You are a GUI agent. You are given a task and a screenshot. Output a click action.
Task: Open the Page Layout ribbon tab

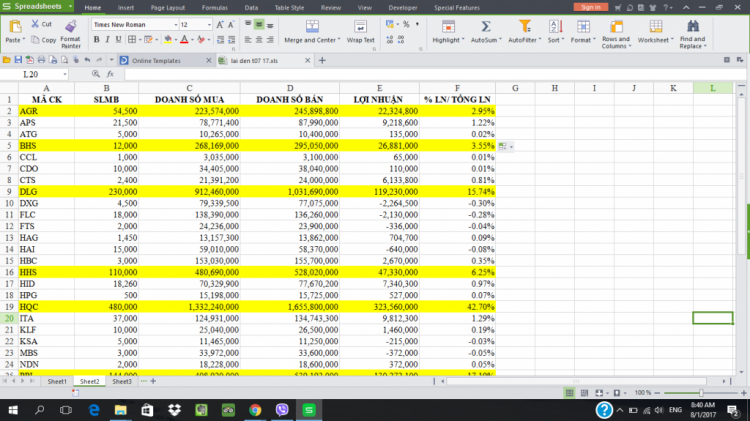[x=167, y=8]
